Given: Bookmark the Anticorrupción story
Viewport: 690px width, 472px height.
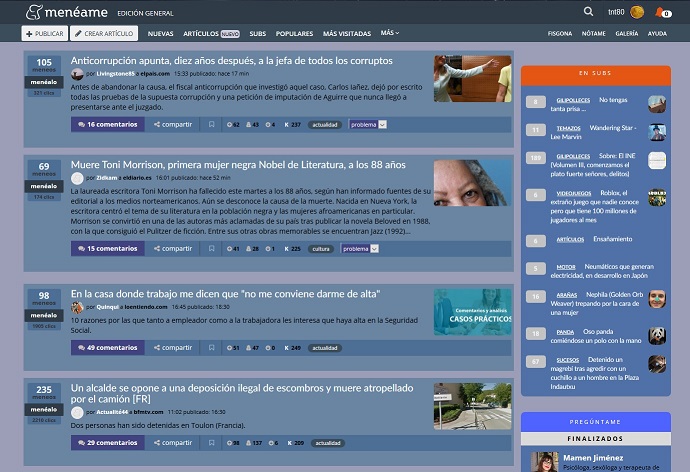Looking at the screenshot, I should pyautogui.click(x=212, y=124).
